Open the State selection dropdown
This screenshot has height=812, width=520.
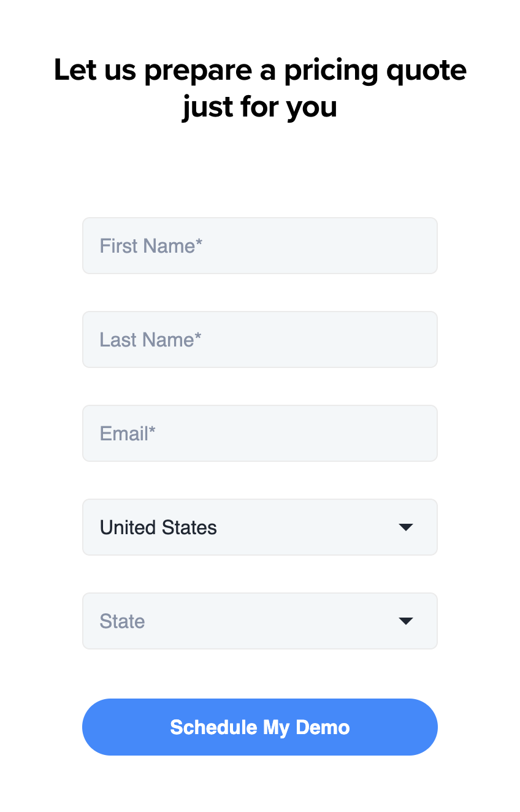tap(260, 621)
